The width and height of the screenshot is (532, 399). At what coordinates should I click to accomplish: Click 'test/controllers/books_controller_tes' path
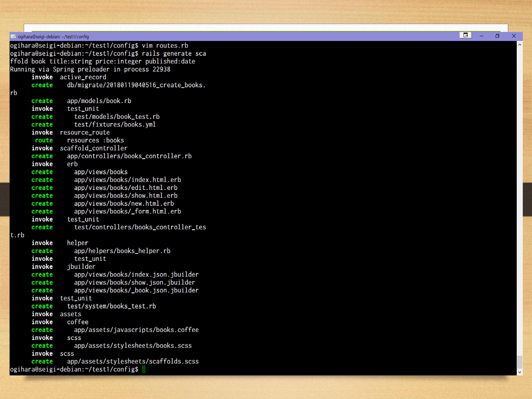140,227
